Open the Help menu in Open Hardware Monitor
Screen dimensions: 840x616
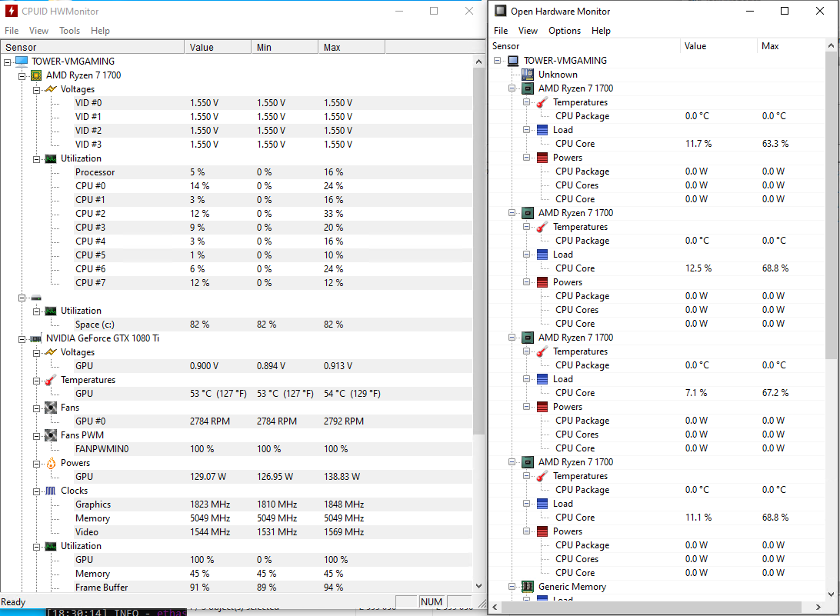point(601,31)
